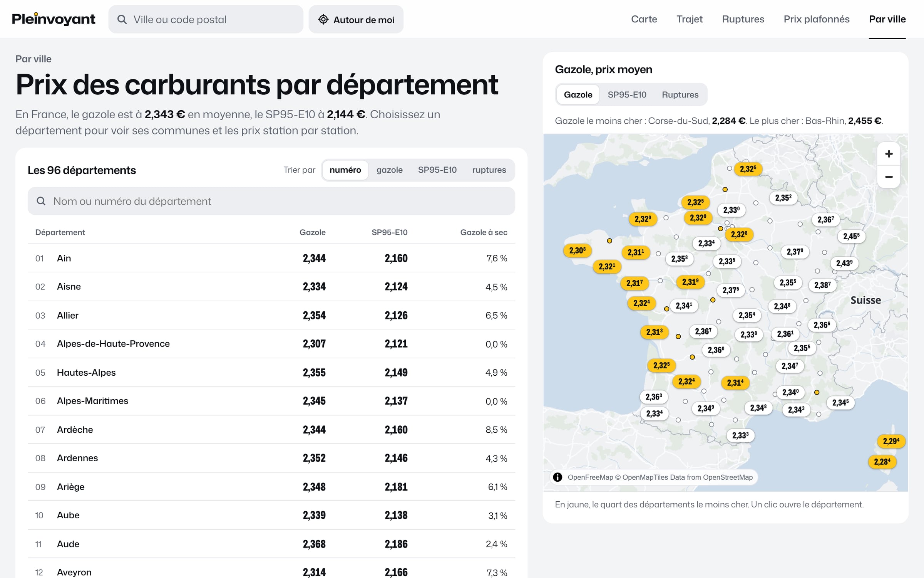Sort departments by gazole

[389, 170]
